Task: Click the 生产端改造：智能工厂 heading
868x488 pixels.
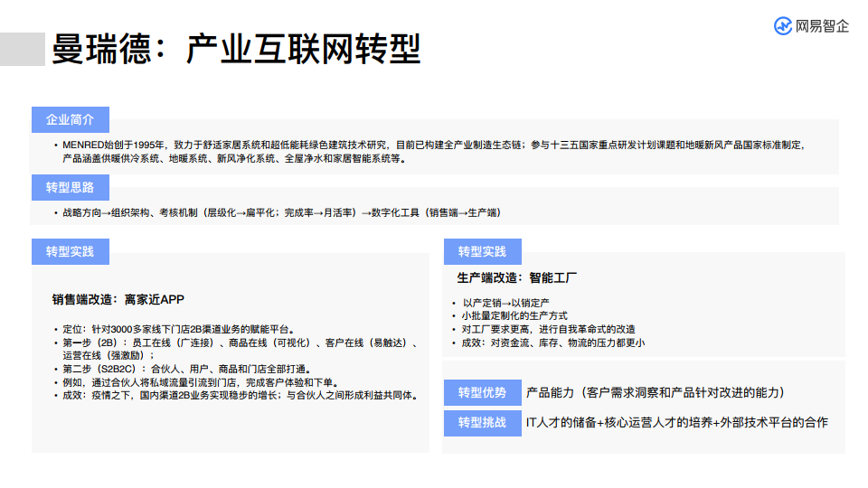Action: click(517, 277)
